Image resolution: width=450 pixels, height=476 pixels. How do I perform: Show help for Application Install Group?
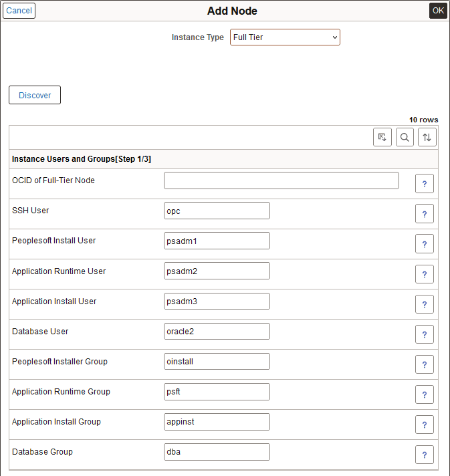tap(425, 425)
